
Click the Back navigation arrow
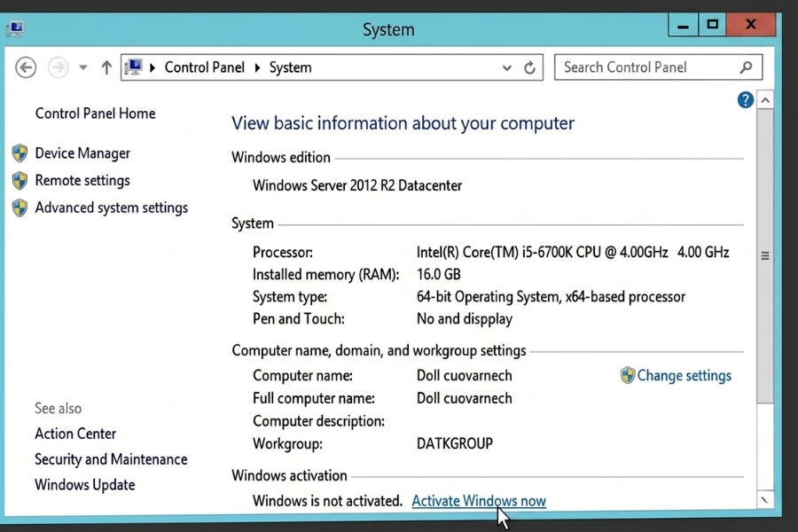coord(26,67)
